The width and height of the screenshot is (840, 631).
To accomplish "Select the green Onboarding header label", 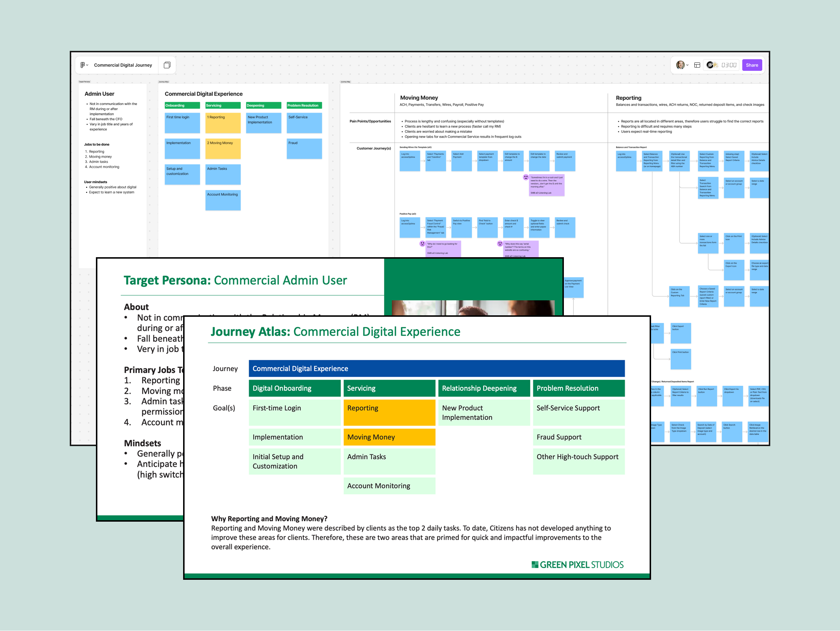I will [x=182, y=106].
